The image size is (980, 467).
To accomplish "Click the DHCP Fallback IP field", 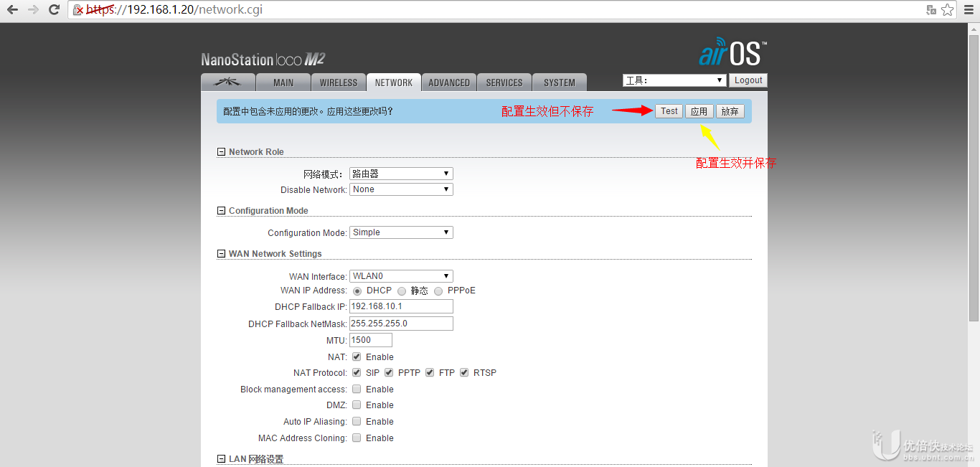I will click(x=401, y=306).
